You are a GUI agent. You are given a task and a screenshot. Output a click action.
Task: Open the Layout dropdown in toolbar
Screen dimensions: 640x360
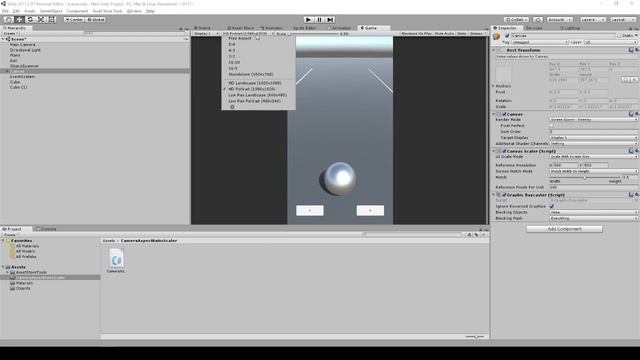tap(622, 20)
